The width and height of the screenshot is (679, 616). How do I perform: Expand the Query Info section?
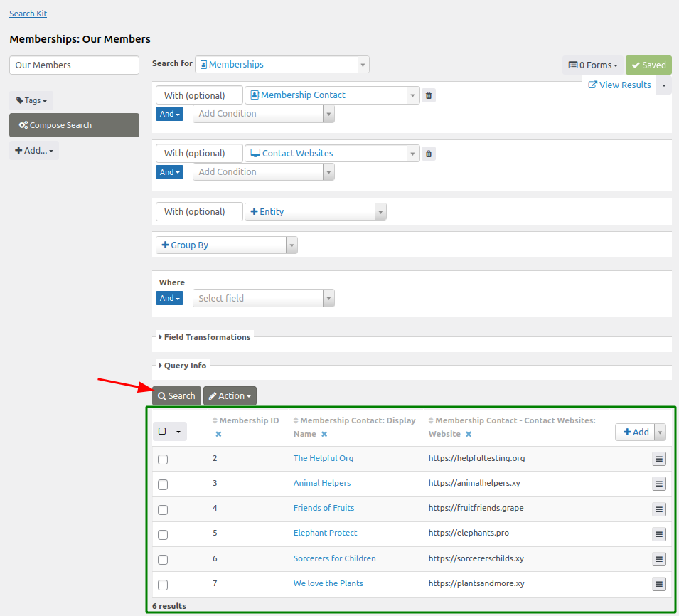point(183,366)
